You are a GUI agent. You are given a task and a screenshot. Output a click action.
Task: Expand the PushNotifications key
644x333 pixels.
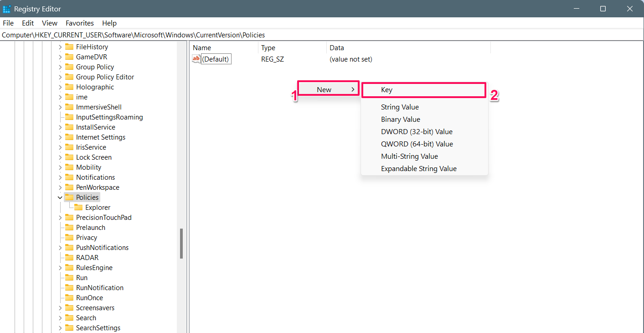(60, 248)
